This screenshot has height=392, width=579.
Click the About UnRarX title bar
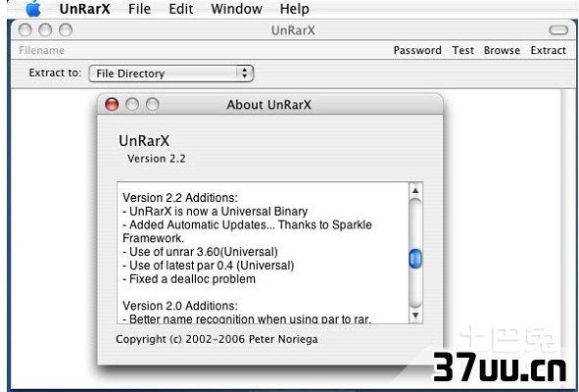pos(270,105)
